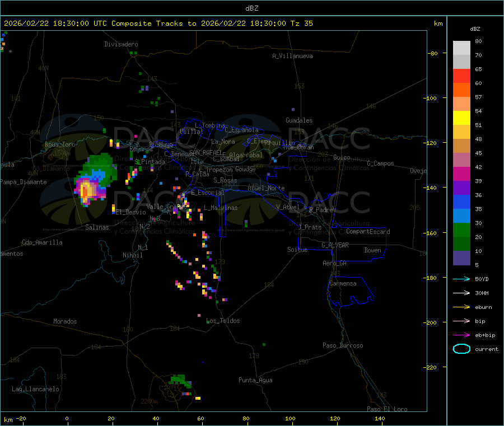Click the eb+bip magenta arrow legend icon
The height and width of the screenshot is (426, 504).
(461, 335)
